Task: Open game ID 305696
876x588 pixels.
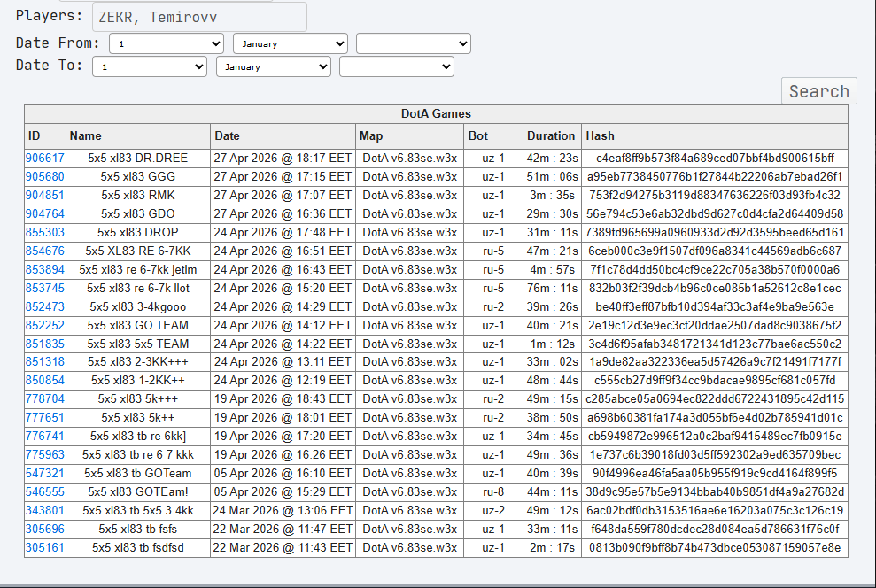Action: [44, 529]
